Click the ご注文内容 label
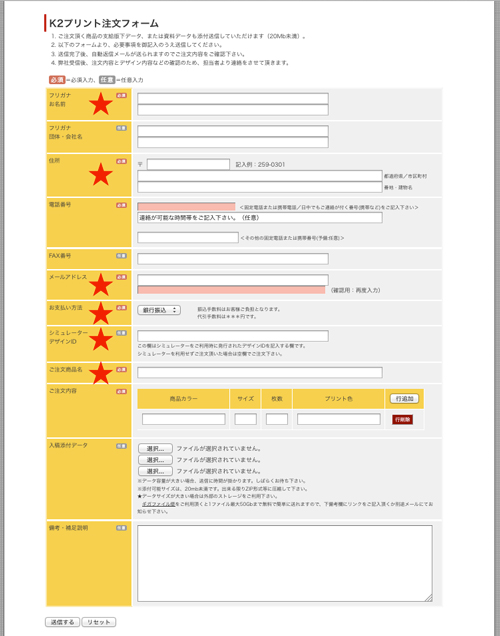The width and height of the screenshot is (500, 636). tap(62, 391)
